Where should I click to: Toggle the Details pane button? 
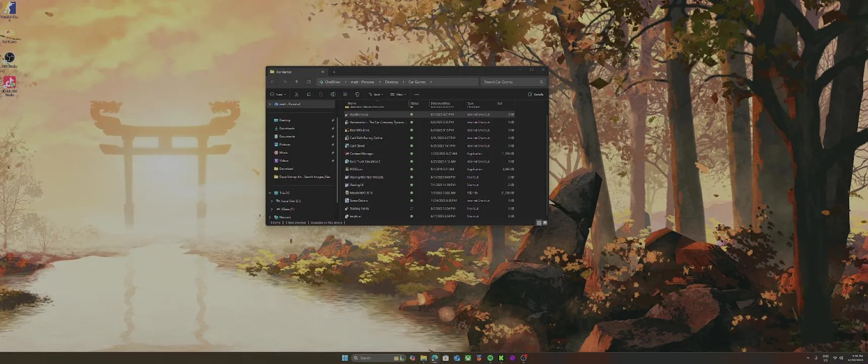536,95
